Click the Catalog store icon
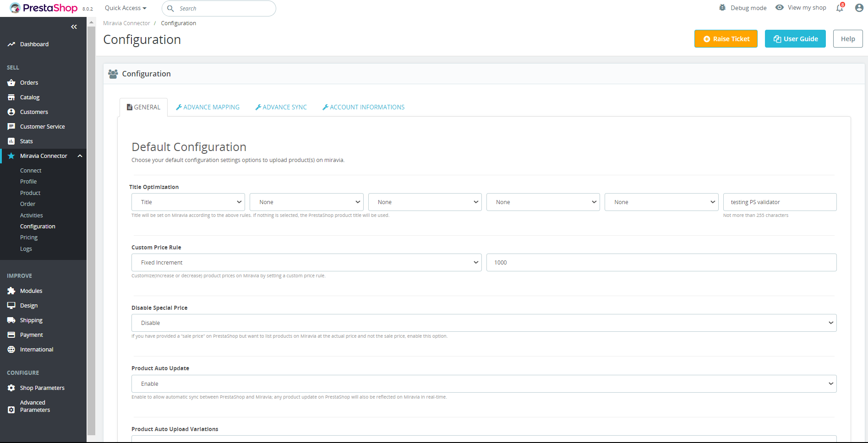 [x=11, y=97]
